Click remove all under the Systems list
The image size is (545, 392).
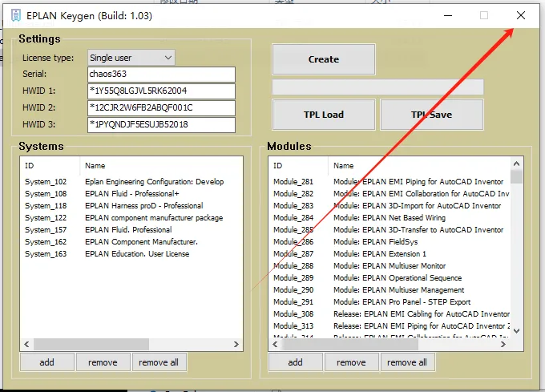point(159,362)
